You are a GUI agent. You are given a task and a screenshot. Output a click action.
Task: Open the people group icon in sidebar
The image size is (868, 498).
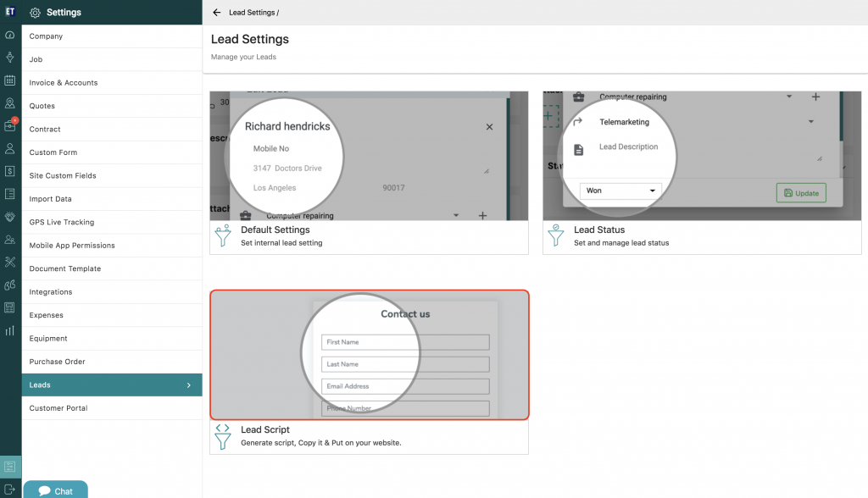pyautogui.click(x=10, y=240)
